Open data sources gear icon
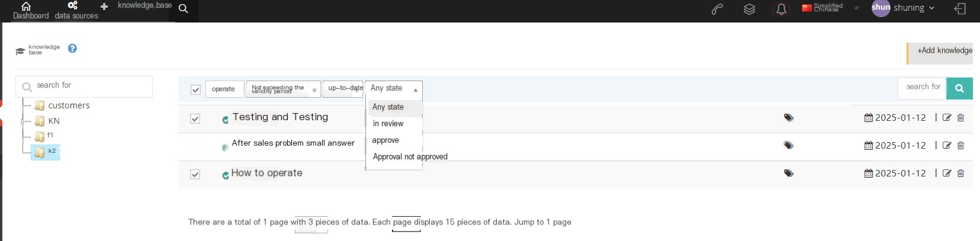980x241 pixels. (x=73, y=5)
